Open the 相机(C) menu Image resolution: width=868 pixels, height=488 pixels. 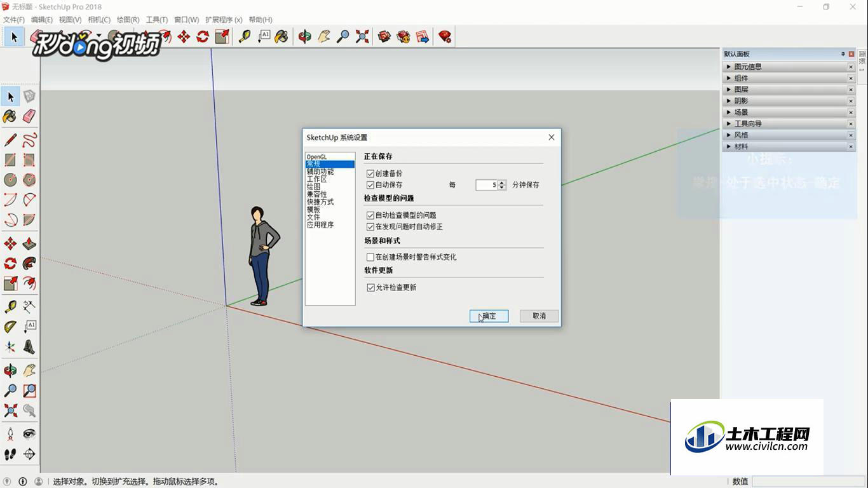pos(99,20)
